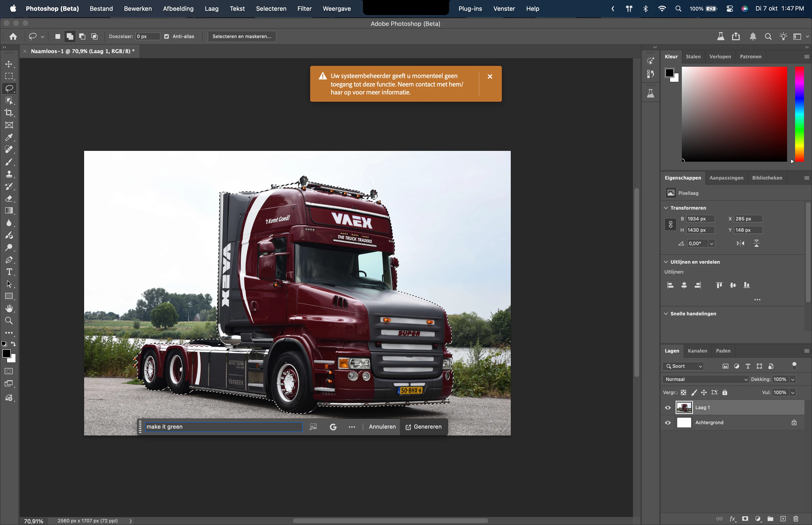812x525 pixels.
Task: Open the Normaal blend mode dropdown
Action: 706,379
